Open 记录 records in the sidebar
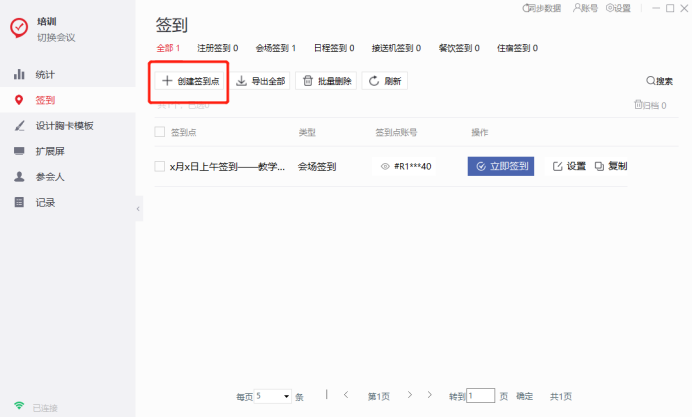This screenshot has height=417, width=693. 44,202
